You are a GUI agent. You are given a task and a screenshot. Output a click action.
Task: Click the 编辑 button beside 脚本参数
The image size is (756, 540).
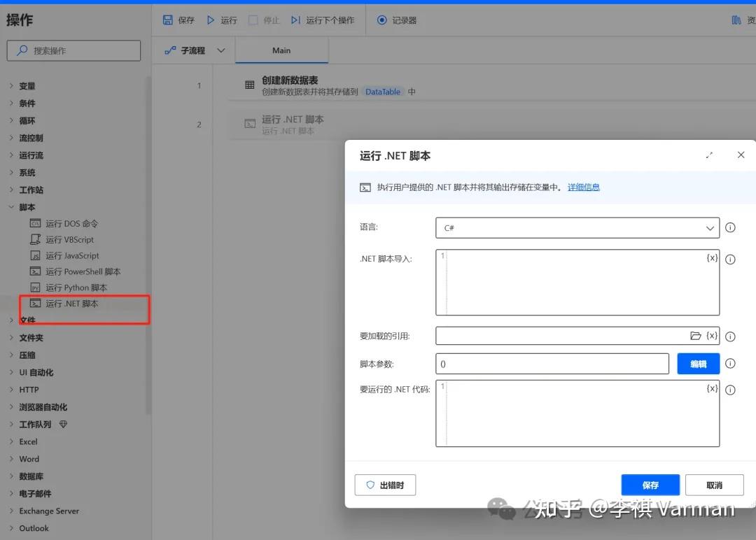pos(697,363)
